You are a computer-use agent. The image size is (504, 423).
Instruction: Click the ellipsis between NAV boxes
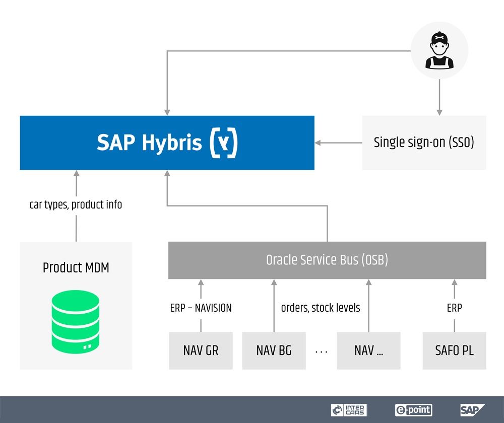pos(321,351)
